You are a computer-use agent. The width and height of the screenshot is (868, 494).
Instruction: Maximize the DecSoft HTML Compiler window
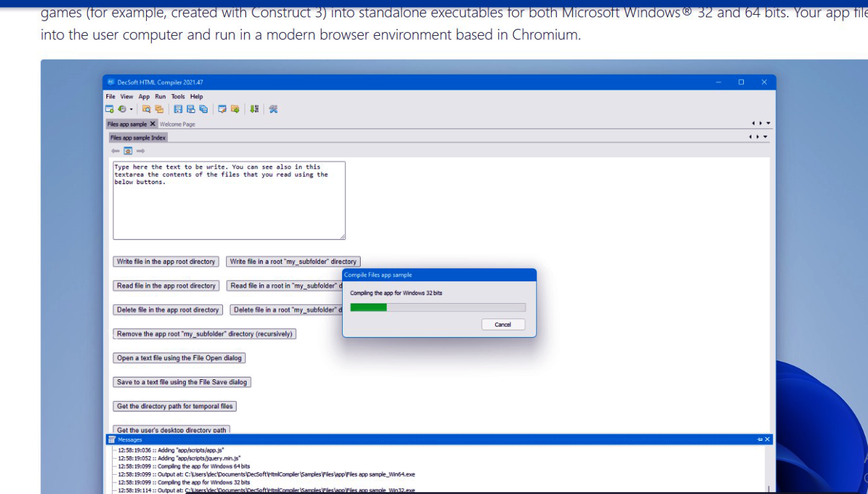coord(741,82)
